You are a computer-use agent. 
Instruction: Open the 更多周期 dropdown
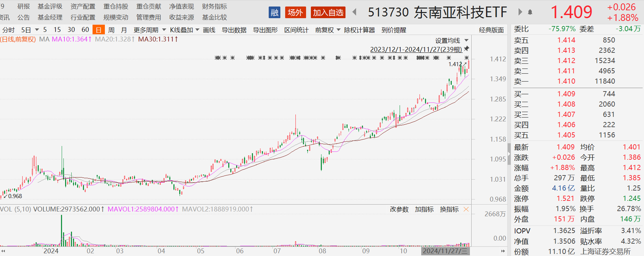point(149,30)
